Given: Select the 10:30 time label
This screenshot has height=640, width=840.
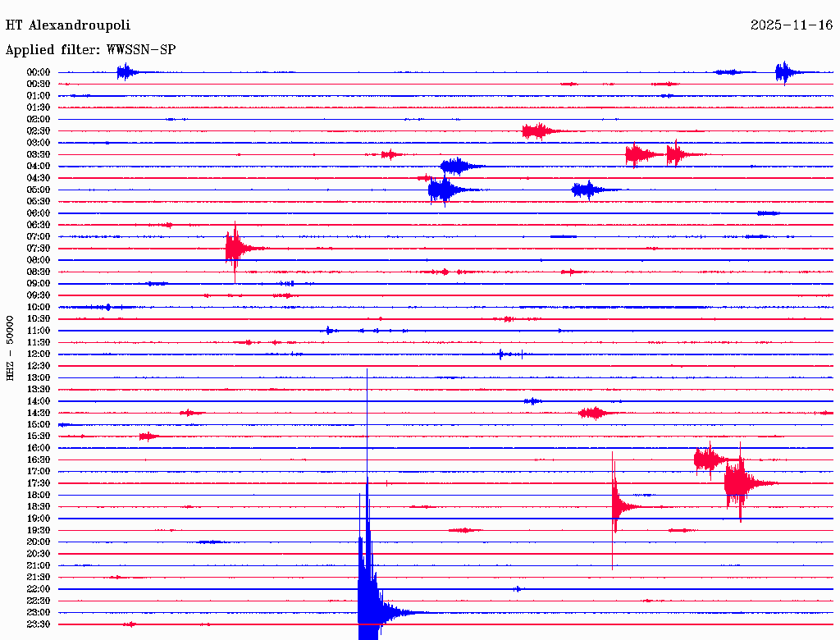Looking at the screenshot, I should (x=39, y=319).
